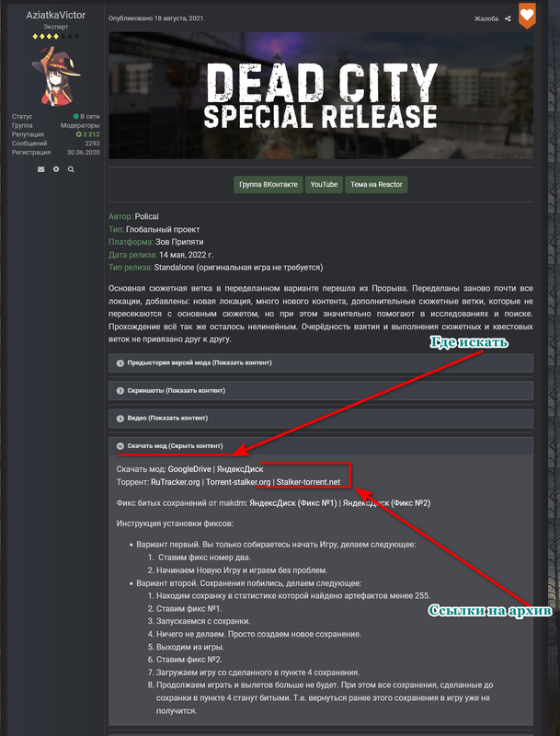
Task: Click the release date 14 мая, 2022 г.
Action: (186, 255)
